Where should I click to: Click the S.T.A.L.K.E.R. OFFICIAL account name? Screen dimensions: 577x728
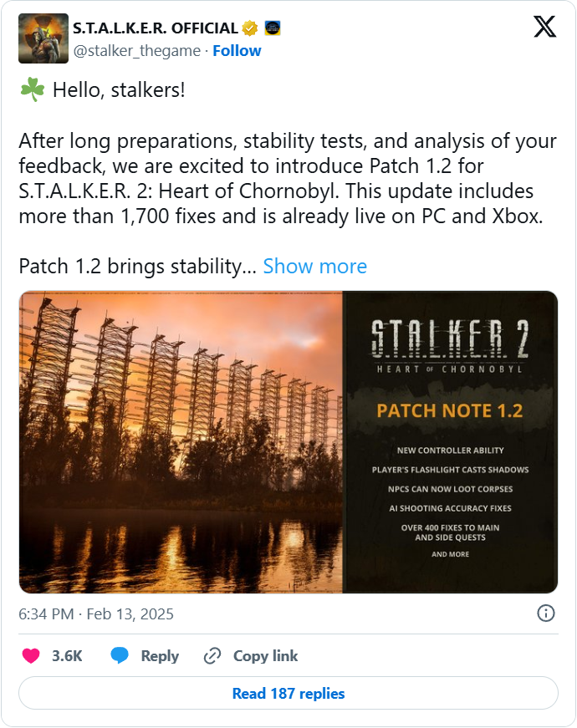click(x=156, y=28)
